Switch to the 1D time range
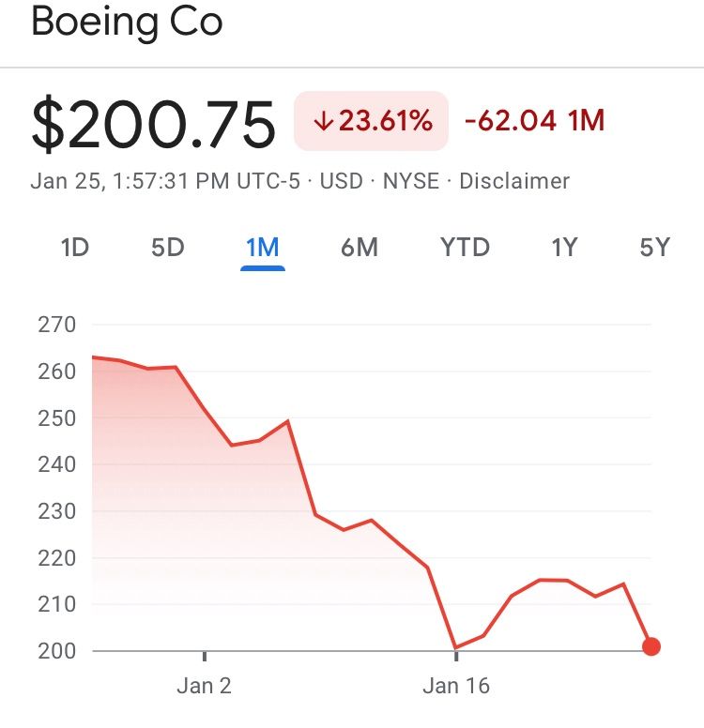Screen dimensions: 704x728 (74, 248)
